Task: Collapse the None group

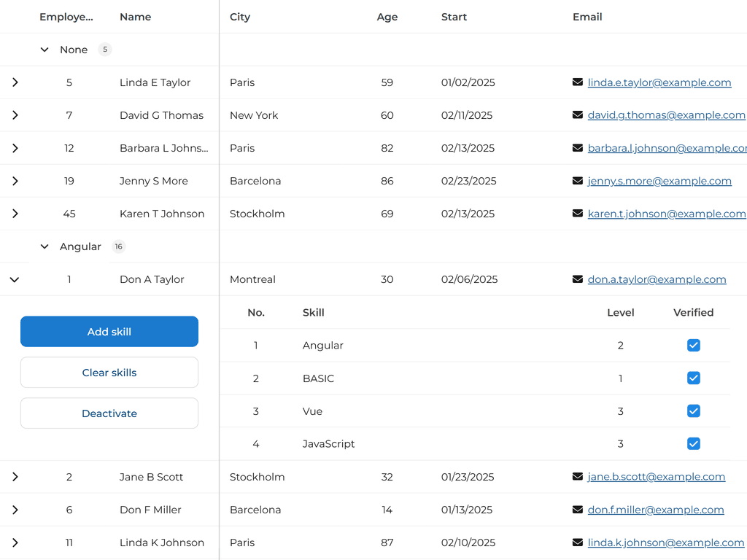Action: (44, 50)
